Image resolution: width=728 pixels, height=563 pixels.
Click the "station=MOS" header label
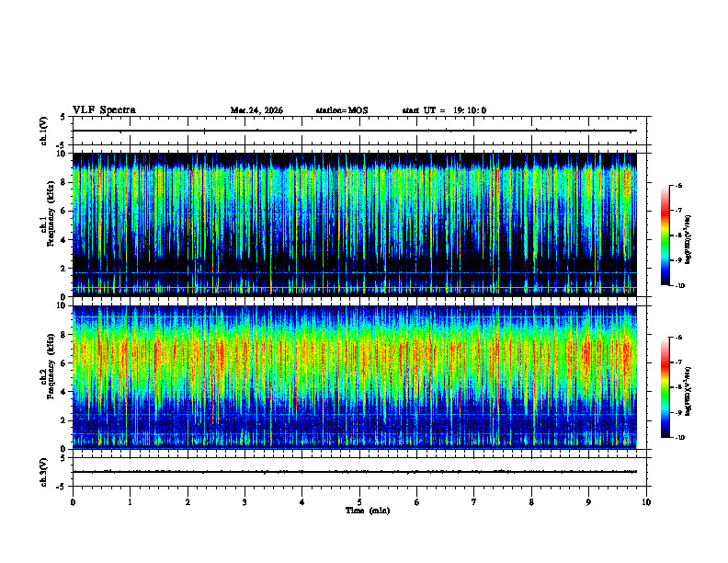pyautogui.click(x=342, y=110)
